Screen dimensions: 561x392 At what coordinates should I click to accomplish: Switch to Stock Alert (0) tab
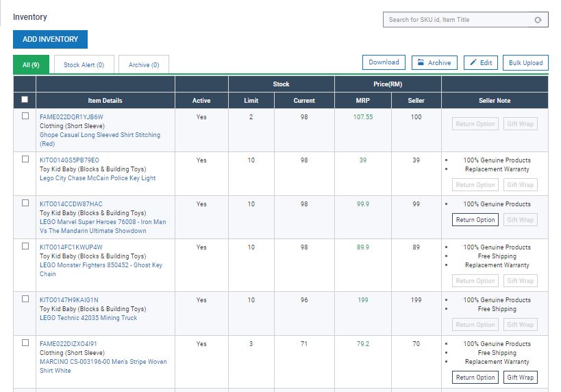coord(84,65)
